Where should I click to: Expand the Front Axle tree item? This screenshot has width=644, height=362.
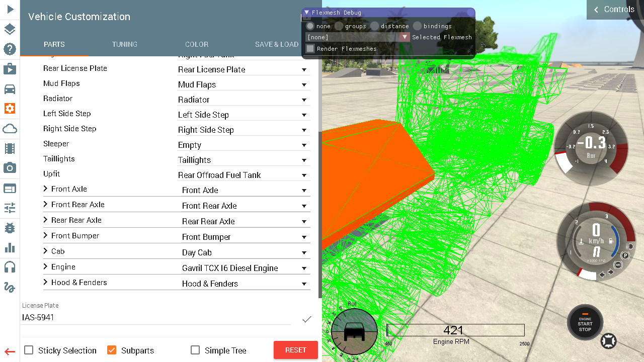coord(45,189)
